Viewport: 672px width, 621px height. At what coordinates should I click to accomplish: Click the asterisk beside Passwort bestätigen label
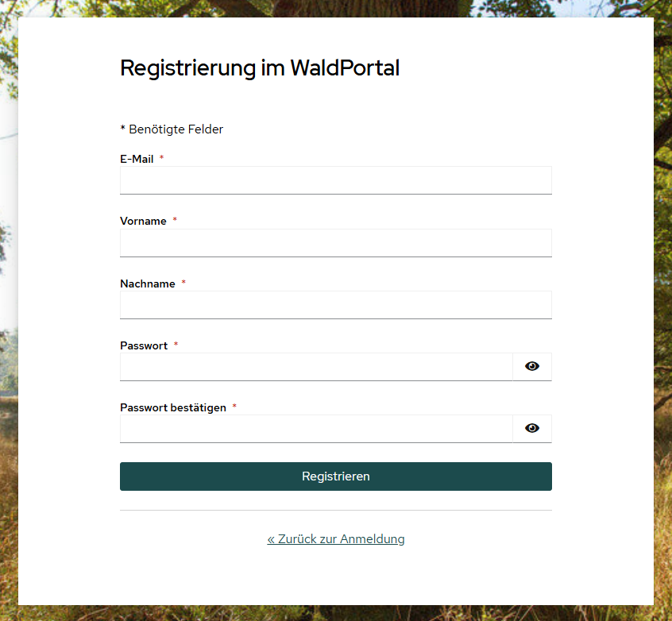234,407
